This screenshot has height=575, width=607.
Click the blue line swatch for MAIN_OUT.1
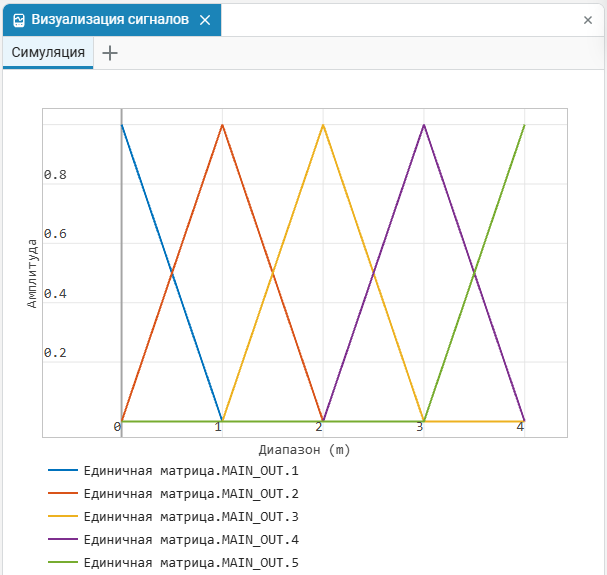pos(63,470)
